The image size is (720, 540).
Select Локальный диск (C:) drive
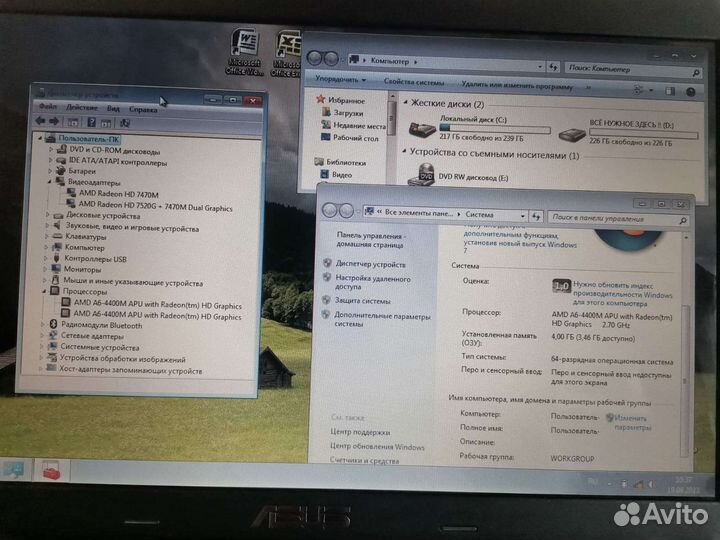pyautogui.click(x=479, y=128)
